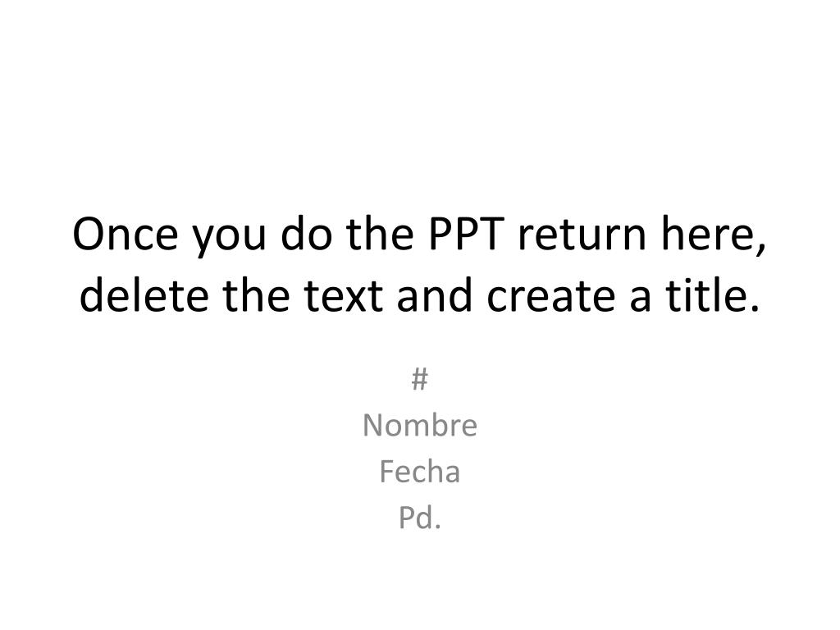Screen dimensions: 840x630
Task: Select the # subtitle line
Action: (419, 379)
